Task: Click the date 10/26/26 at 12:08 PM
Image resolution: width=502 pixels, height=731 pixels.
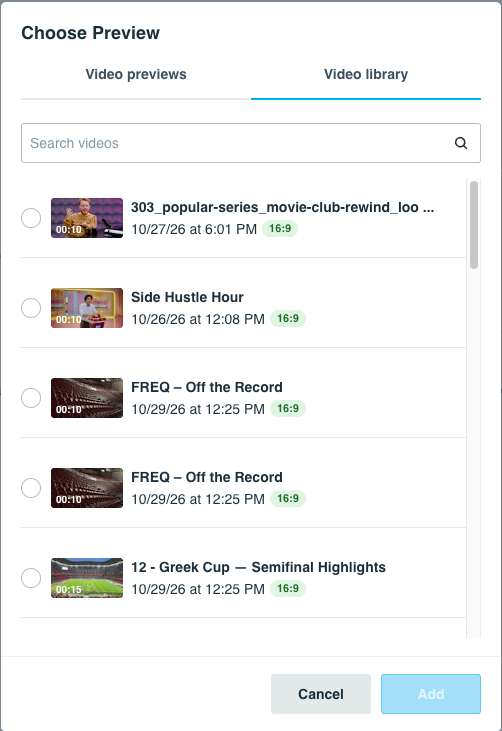Action: 198,319
